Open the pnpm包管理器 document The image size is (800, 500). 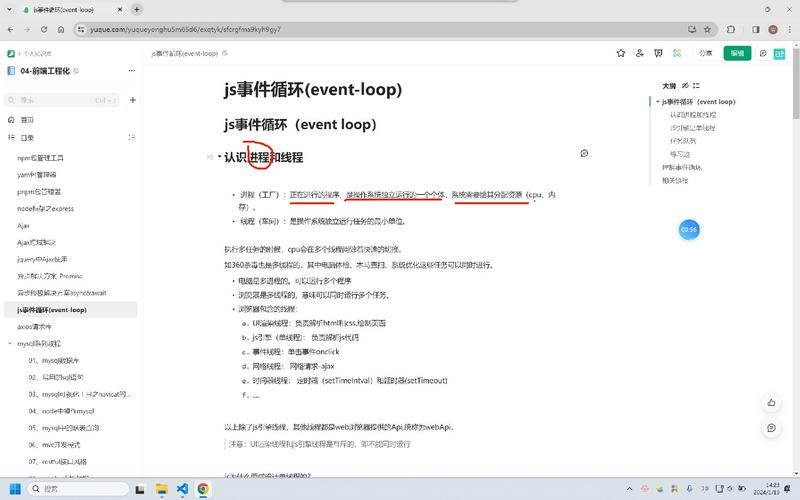coord(39,192)
